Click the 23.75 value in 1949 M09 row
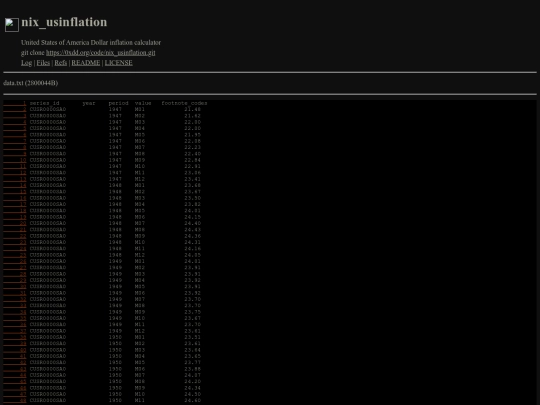The height and width of the screenshot is (405, 540). pyautogui.click(x=193, y=312)
